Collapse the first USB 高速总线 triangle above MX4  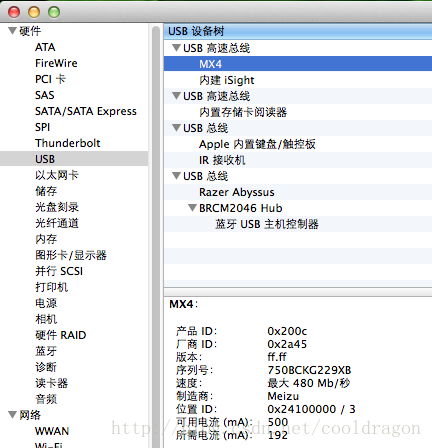[x=176, y=48]
